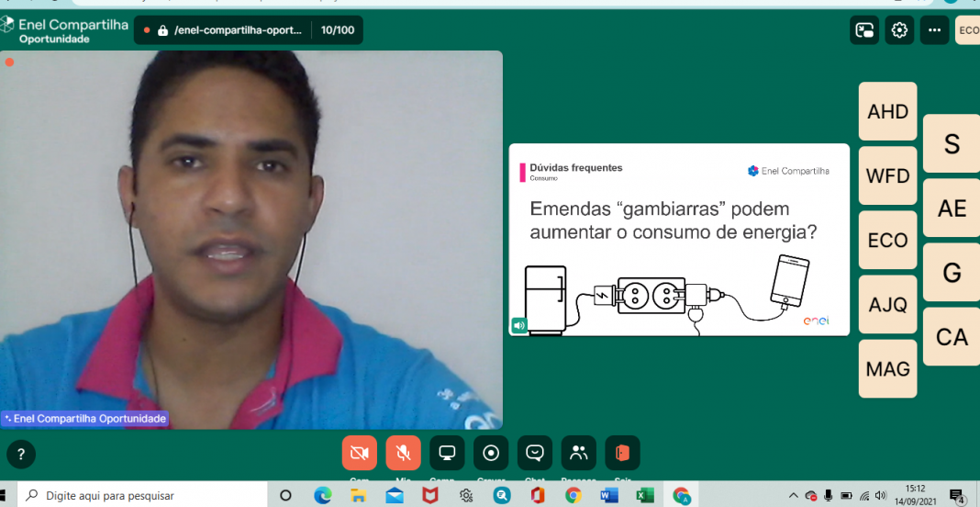The image size is (980, 507).
Task: Launch Microsoft Edge from taskbar
Action: (322, 496)
